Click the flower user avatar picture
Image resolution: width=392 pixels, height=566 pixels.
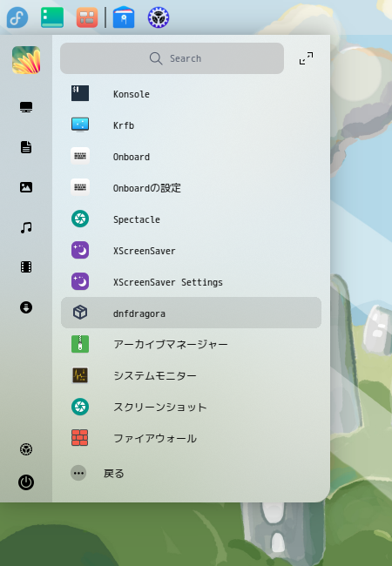[26, 59]
